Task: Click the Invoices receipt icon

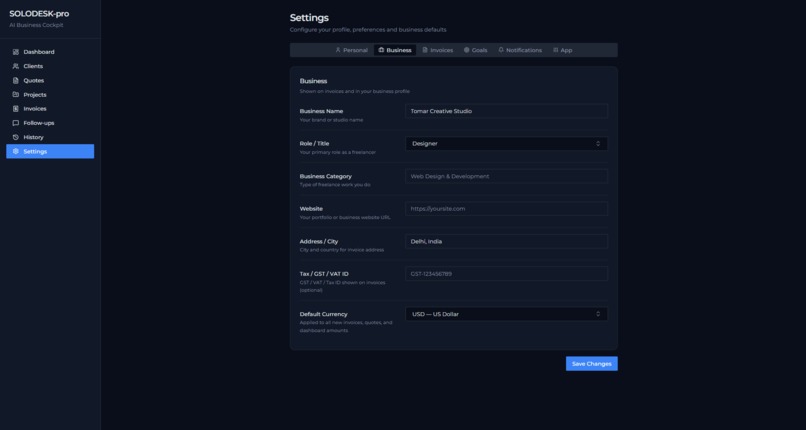Action: (x=15, y=109)
